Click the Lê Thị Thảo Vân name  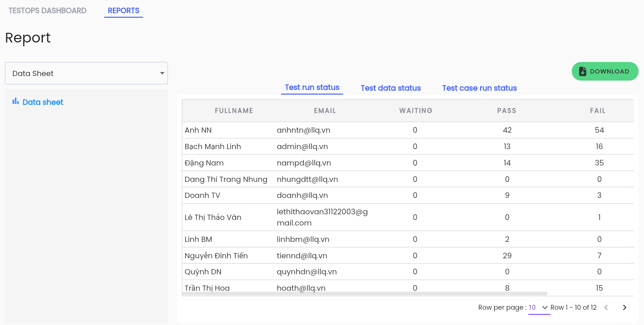click(213, 217)
